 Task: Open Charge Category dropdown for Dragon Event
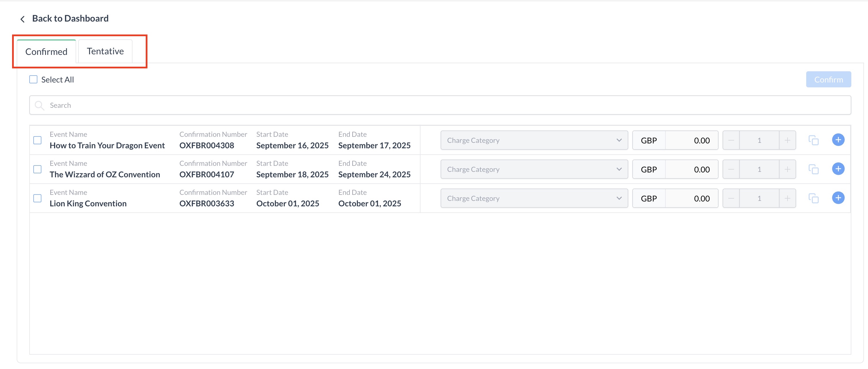pyautogui.click(x=534, y=140)
